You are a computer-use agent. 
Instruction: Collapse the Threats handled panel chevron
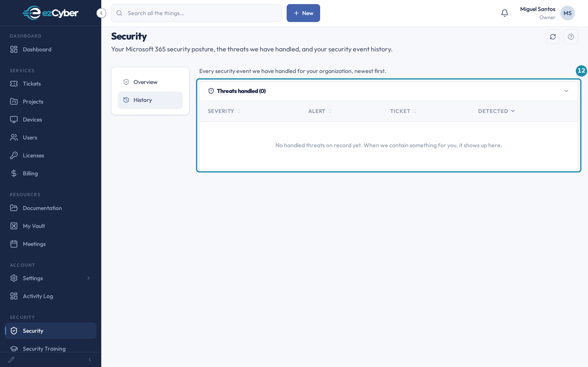point(566,91)
